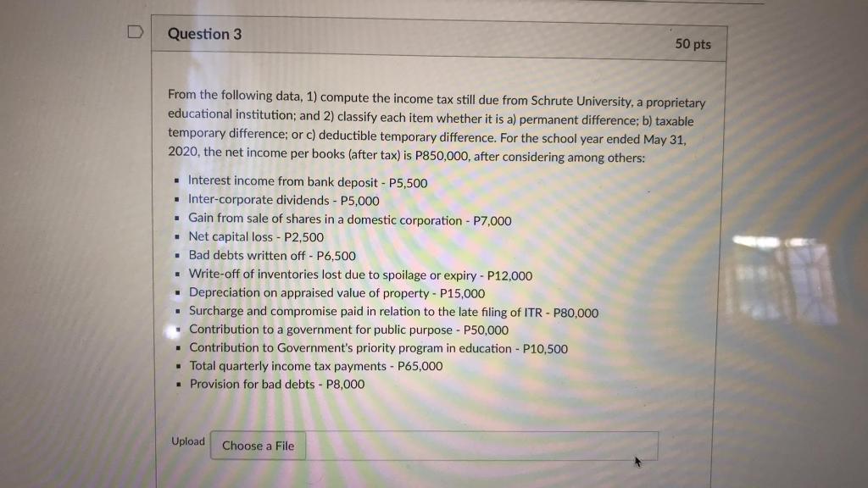Click the Upload label
This screenshot has width=868, height=488.
(187, 441)
